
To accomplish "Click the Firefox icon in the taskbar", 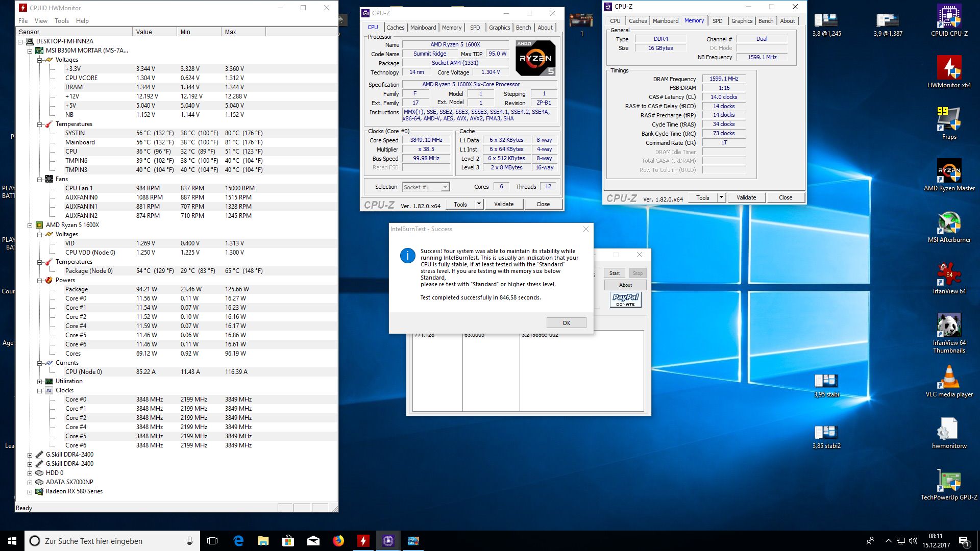I will point(338,541).
